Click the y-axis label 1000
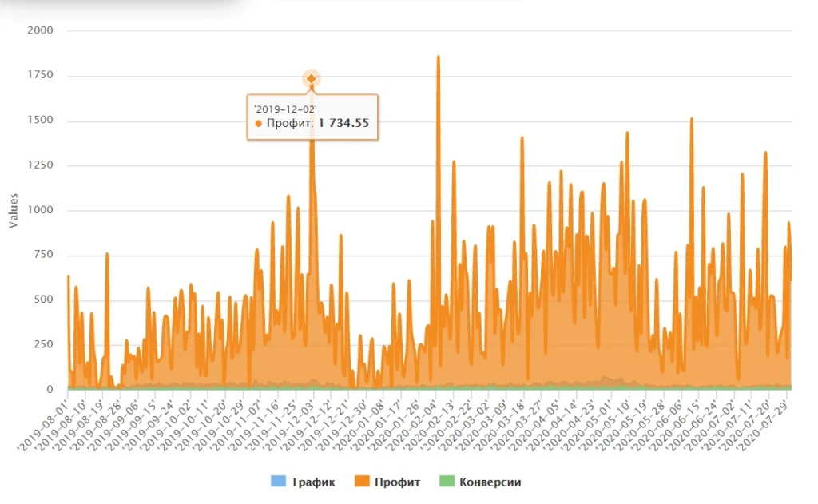 pyautogui.click(x=40, y=210)
